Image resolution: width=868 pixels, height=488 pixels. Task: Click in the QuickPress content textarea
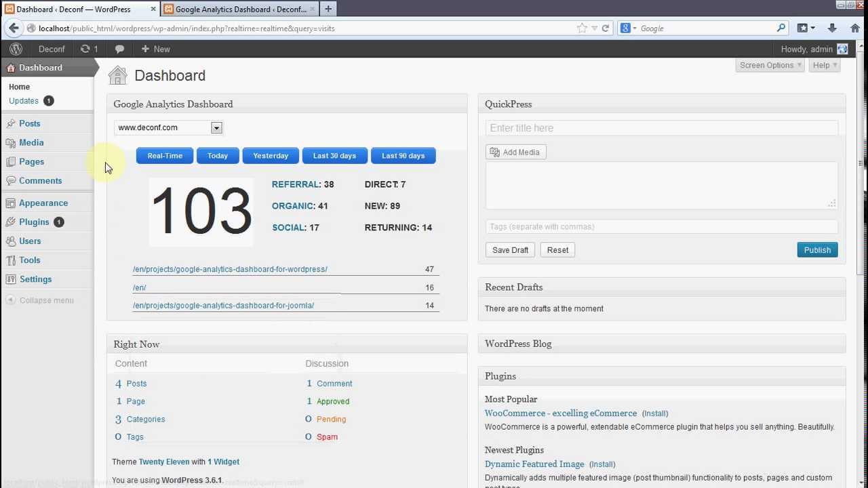click(x=662, y=186)
